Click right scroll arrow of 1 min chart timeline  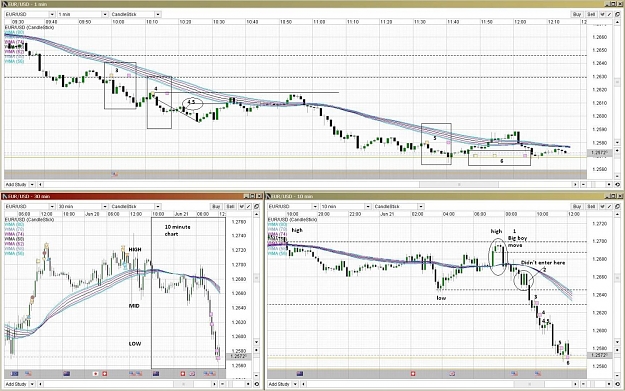(x=575, y=185)
